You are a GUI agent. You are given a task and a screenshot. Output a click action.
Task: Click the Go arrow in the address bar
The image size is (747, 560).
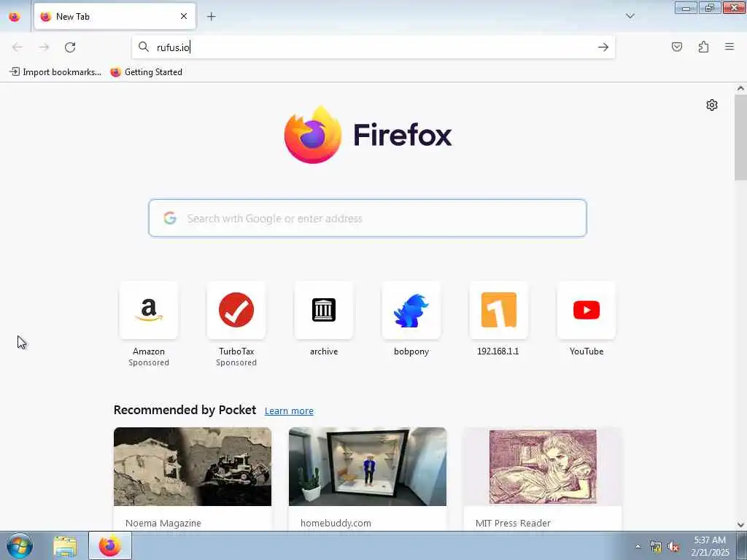coord(603,47)
